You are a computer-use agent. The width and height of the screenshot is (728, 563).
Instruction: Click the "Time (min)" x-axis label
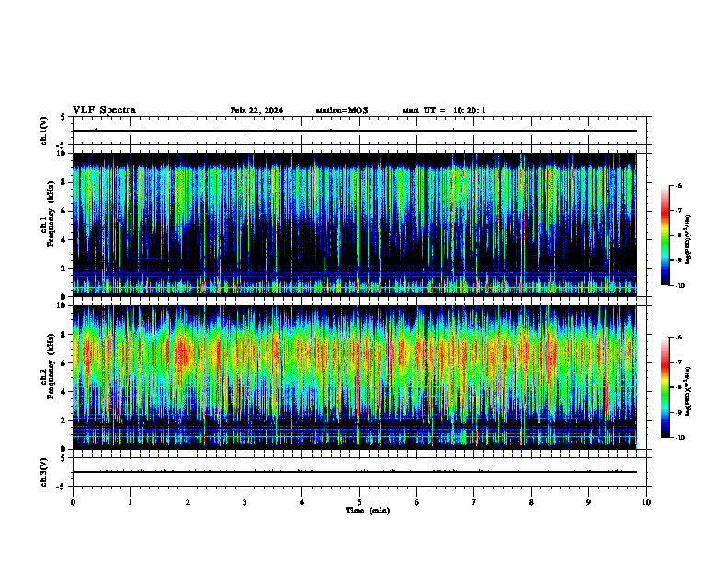tap(368, 511)
